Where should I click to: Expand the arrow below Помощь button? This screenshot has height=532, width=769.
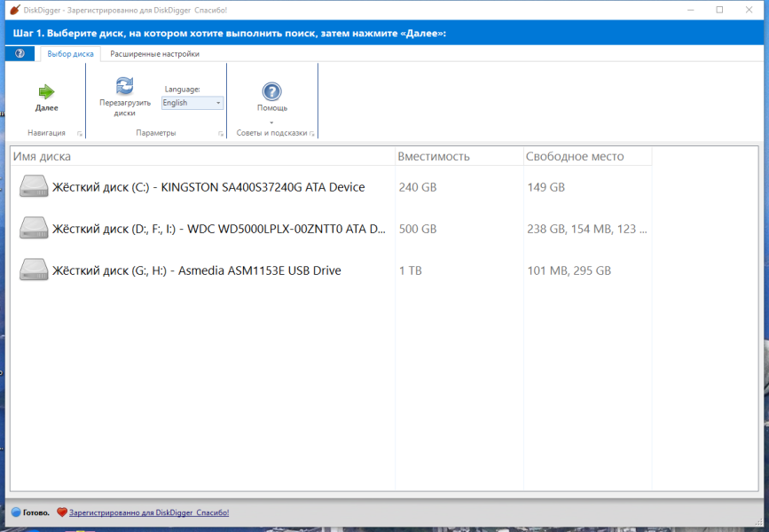[271, 122]
